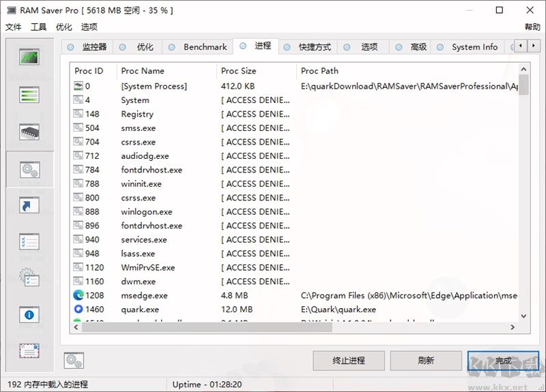Click the process list scroll up arrow

point(523,70)
